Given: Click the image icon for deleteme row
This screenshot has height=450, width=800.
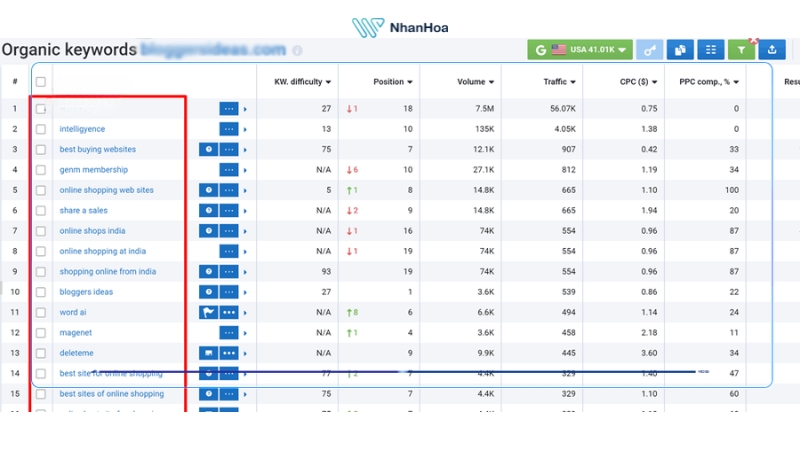Looking at the screenshot, I should pyautogui.click(x=209, y=353).
